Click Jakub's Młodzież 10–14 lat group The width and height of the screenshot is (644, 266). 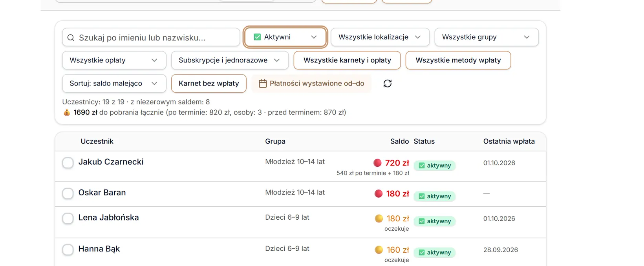pyautogui.click(x=295, y=162)
